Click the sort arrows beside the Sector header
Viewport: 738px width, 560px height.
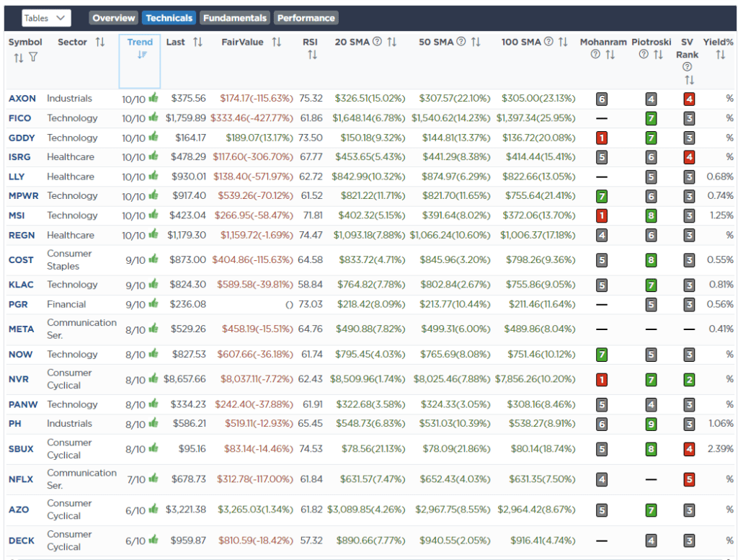99,42
